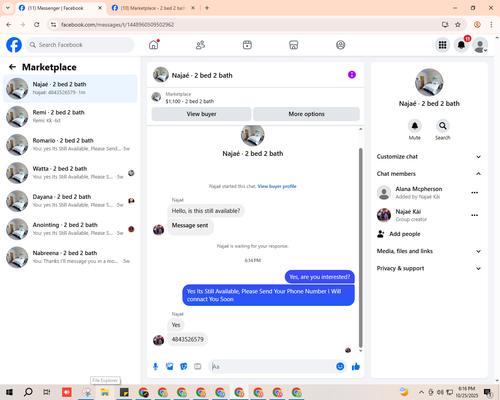500x400 pixels.
Task: Open the Friends icon in top nav
Action: point(200,45)
